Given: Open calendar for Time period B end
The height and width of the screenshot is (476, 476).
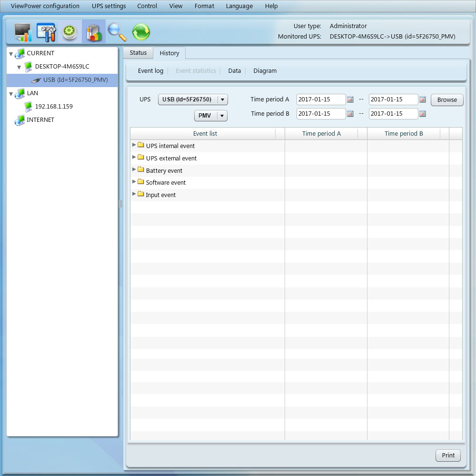Looking at the screenshot, I should (422, 114).
